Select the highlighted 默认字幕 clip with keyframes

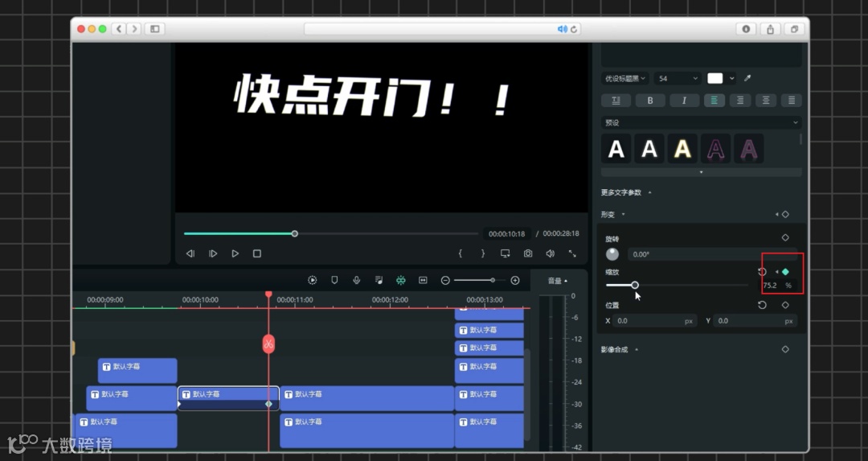228,398
